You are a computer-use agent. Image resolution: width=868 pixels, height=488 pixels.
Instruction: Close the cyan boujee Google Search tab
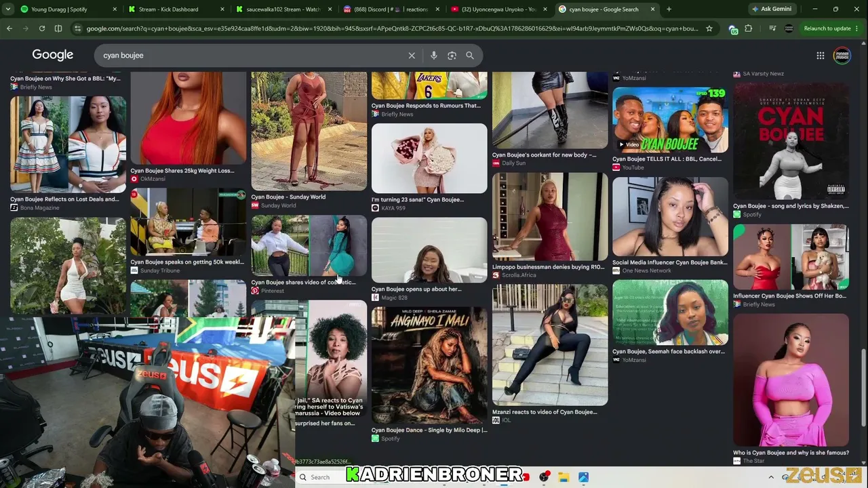point(653,9)
